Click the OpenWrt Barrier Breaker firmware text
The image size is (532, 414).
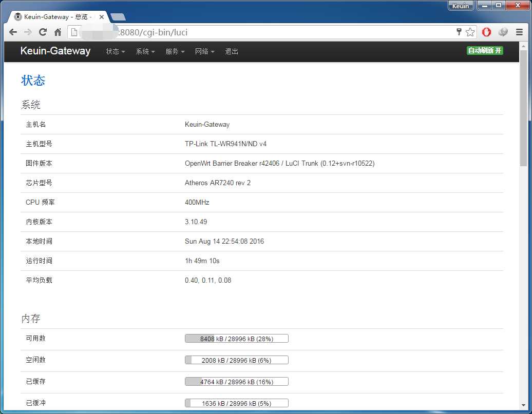[279, 164]
